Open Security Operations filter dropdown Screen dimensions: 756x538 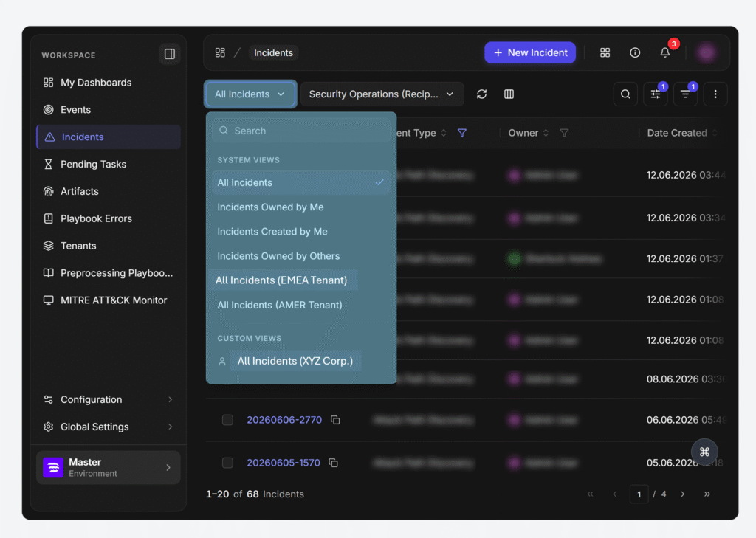382,94
